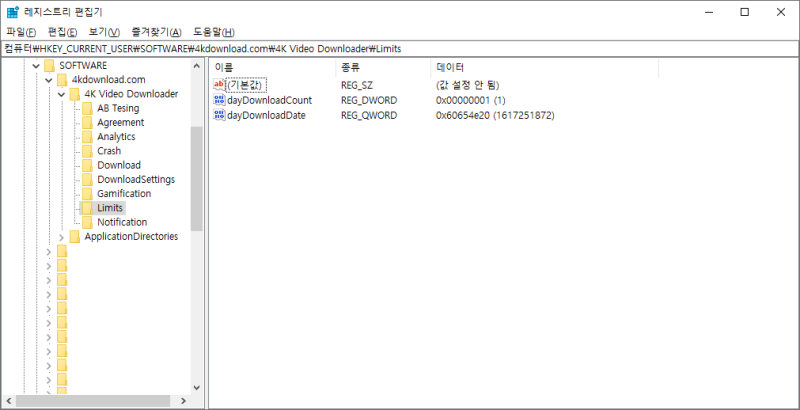Collapse the 4K Video Downloader node
The image size is (800, 410).
coord(61,94)
